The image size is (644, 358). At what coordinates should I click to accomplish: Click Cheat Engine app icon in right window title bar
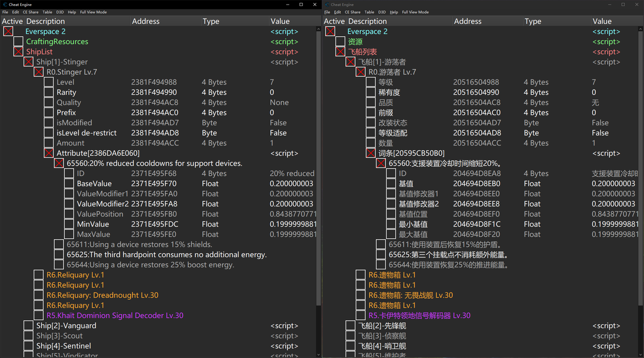(x=327, y=5)
